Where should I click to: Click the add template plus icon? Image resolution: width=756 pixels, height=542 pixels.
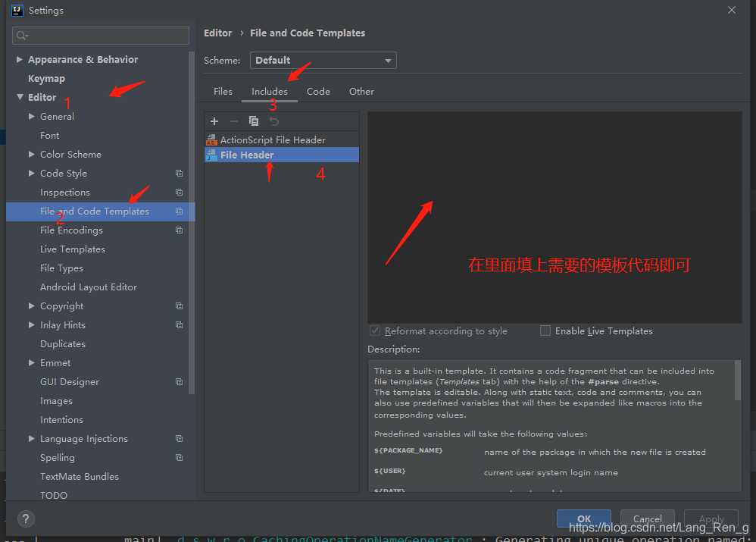click(x=214, y=121)
